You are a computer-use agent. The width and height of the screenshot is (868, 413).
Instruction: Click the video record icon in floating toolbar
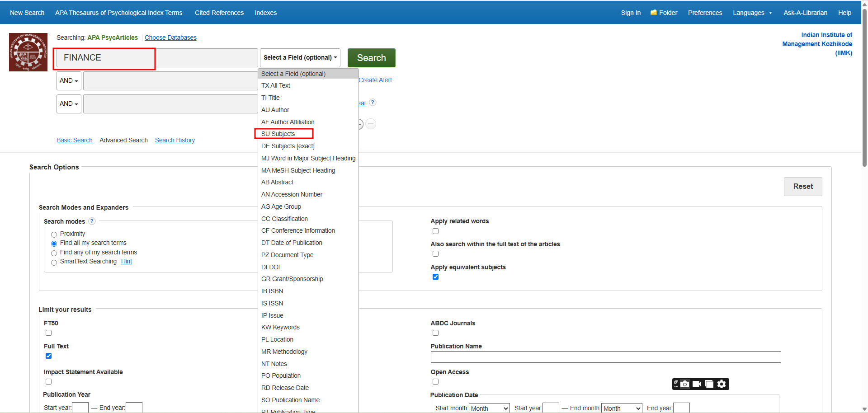697,384
